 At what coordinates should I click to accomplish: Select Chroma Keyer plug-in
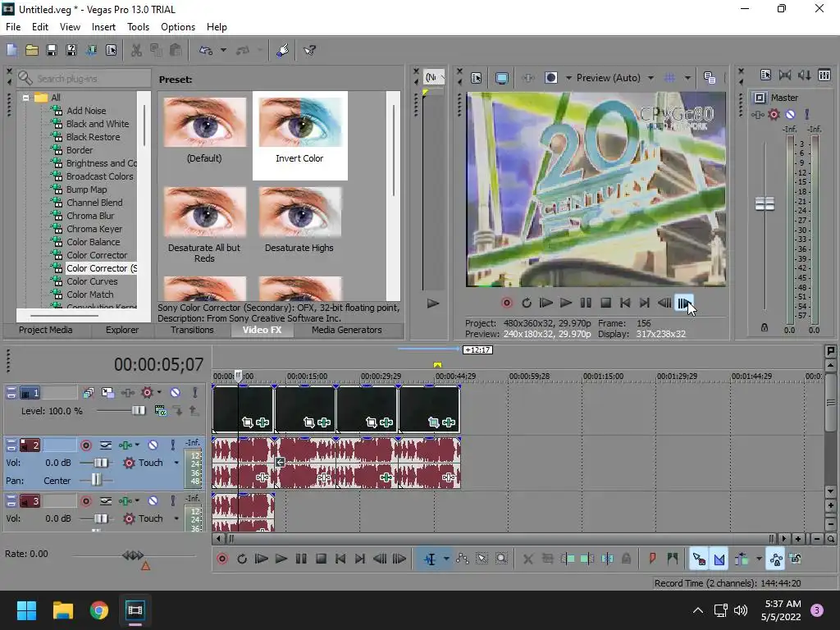[94, 229]
